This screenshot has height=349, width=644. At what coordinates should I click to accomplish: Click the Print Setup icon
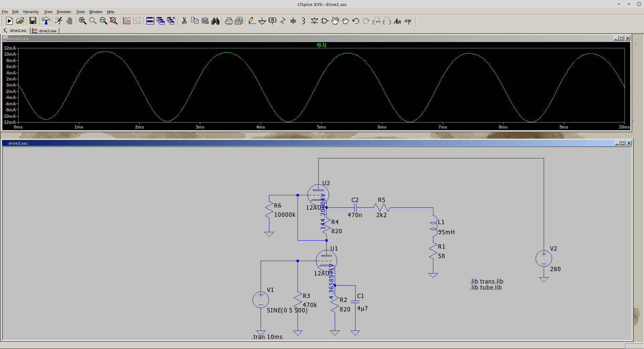pyautogui.click(x=239, y=21)
